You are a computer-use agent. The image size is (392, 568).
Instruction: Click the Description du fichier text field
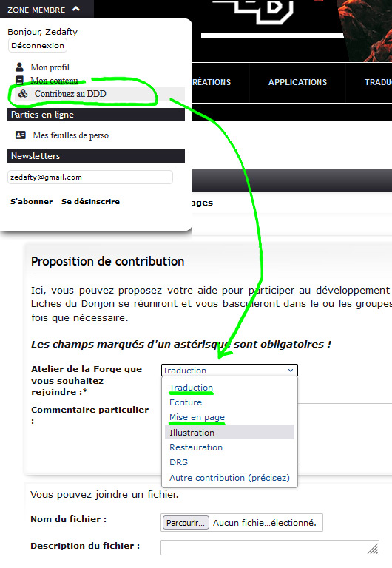tap(270, 547)
